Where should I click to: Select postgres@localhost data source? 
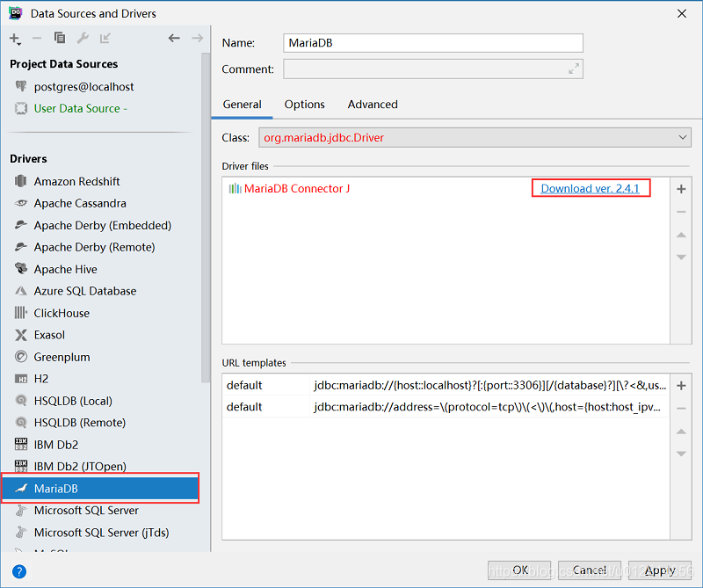pos(83,86)
